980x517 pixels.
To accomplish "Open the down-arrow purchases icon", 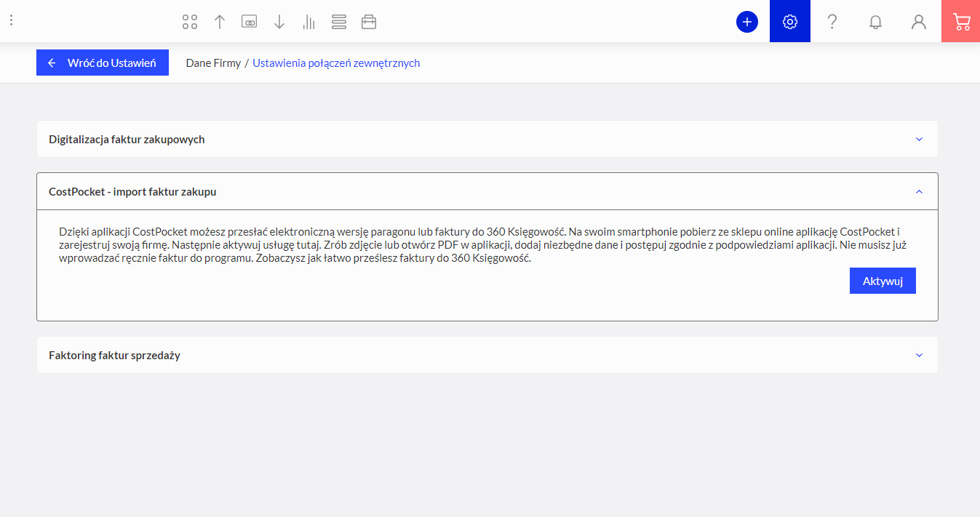I will [x=279, y=22].
